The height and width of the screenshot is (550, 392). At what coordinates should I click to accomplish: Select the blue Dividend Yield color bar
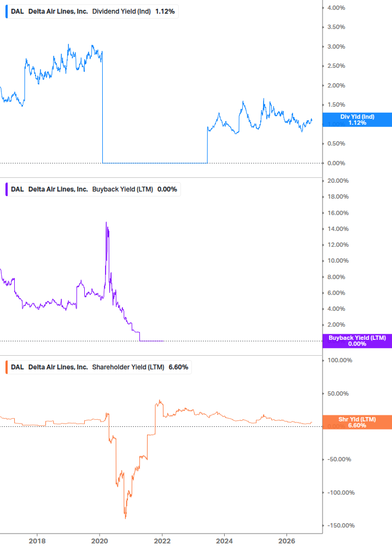click(x=7, y=11)
